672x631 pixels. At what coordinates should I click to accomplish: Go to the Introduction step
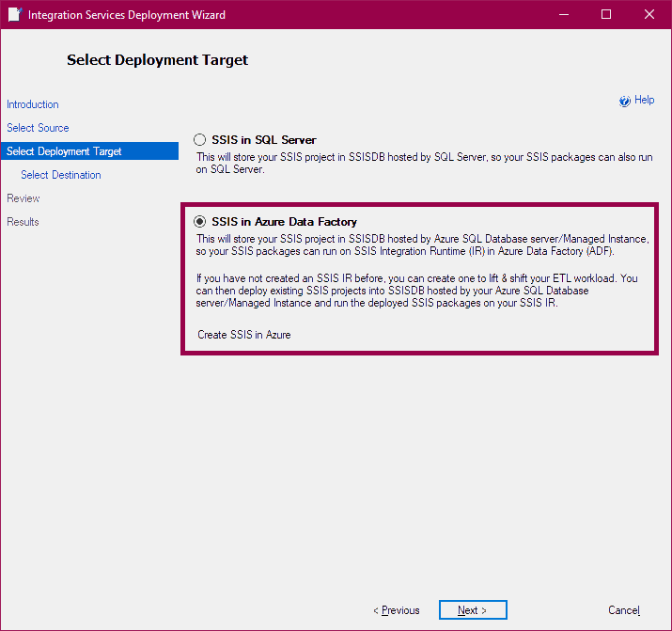click(x=33, y=104)
